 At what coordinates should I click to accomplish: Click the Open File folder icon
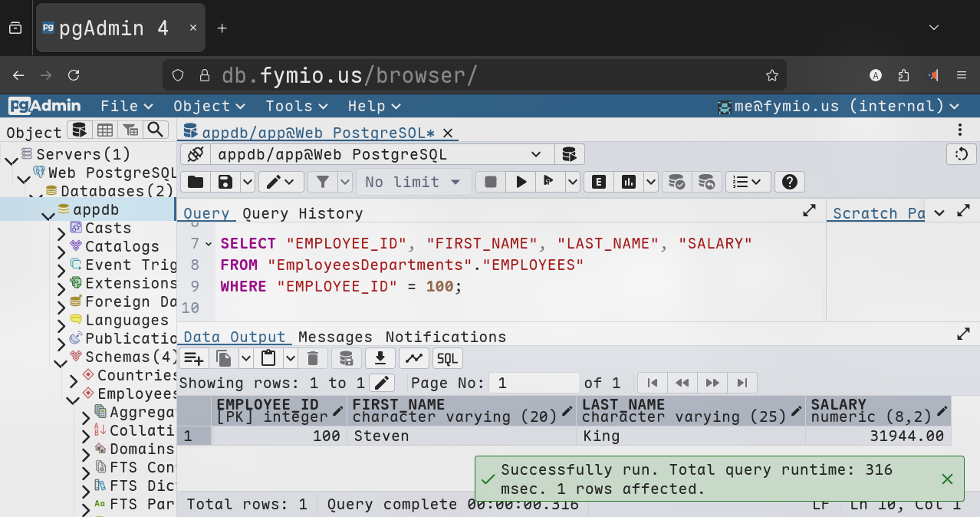coord(196,182)
